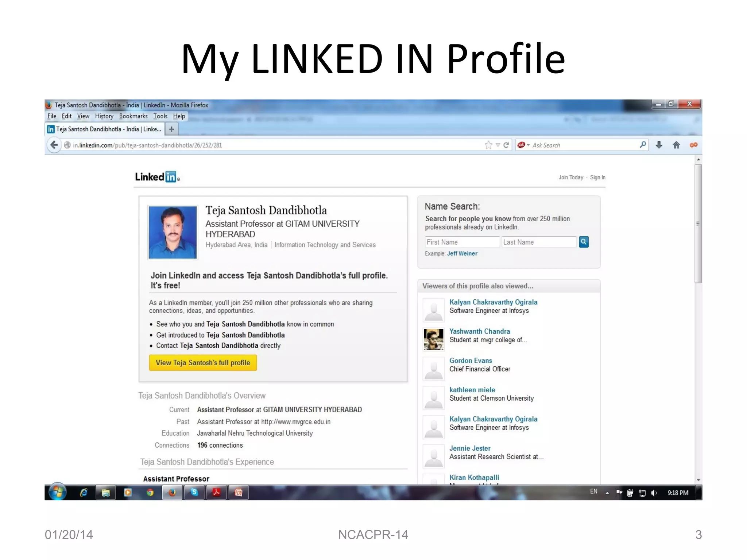Open a new tab with the plus button
This screenshot has width=747, height=560.
click(x=171, y=129)
